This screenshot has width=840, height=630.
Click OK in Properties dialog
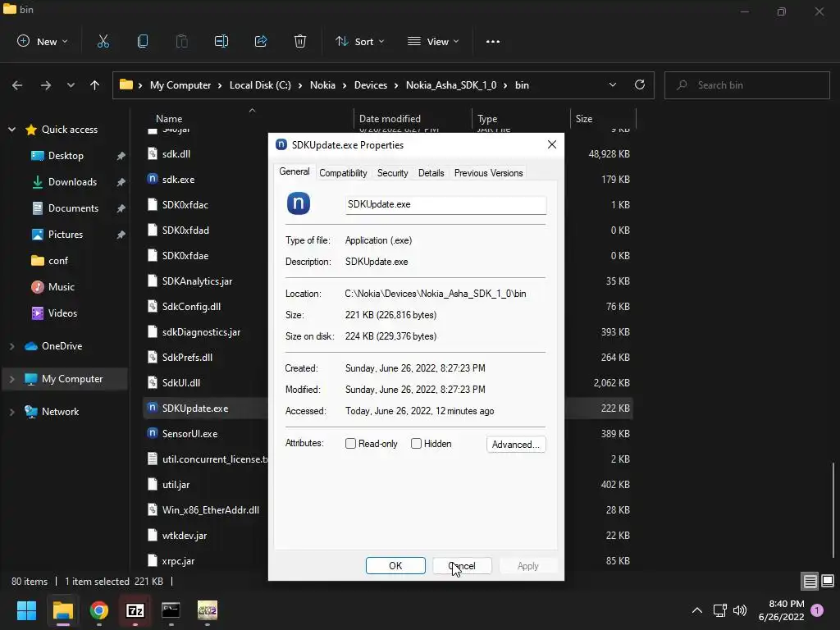coord(395,566)
